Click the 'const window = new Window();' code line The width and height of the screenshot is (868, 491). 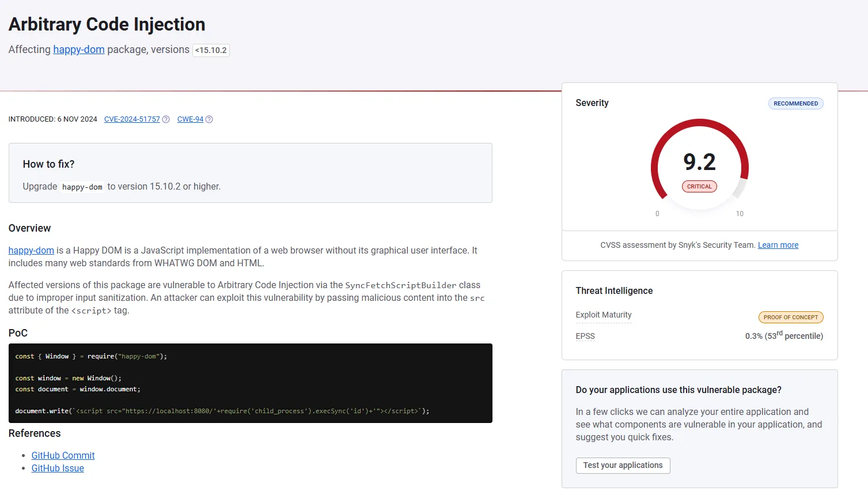69,378
